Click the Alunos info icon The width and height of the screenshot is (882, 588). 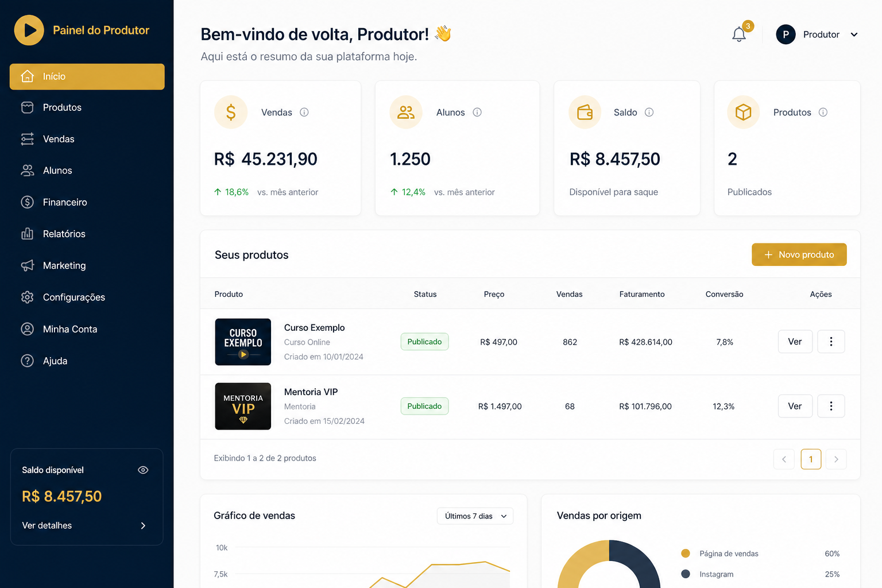point(477,113)
